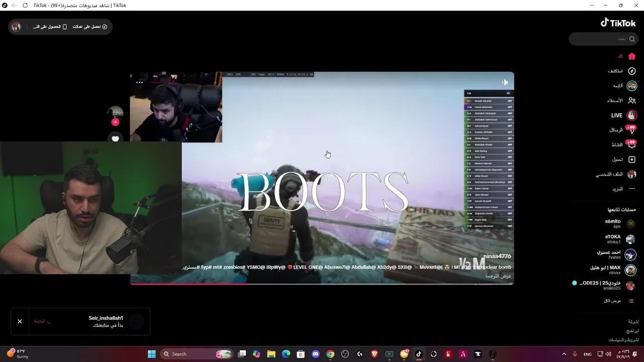Click the TikTok logo
This screenshot has height=362, width=644.
point(618,23)
